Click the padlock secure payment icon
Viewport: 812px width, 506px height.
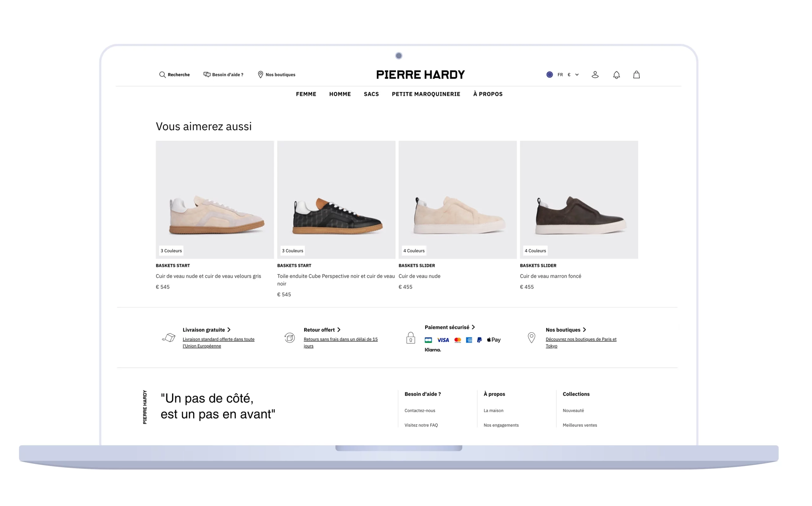pyautogui.click(x=411, y=338)
